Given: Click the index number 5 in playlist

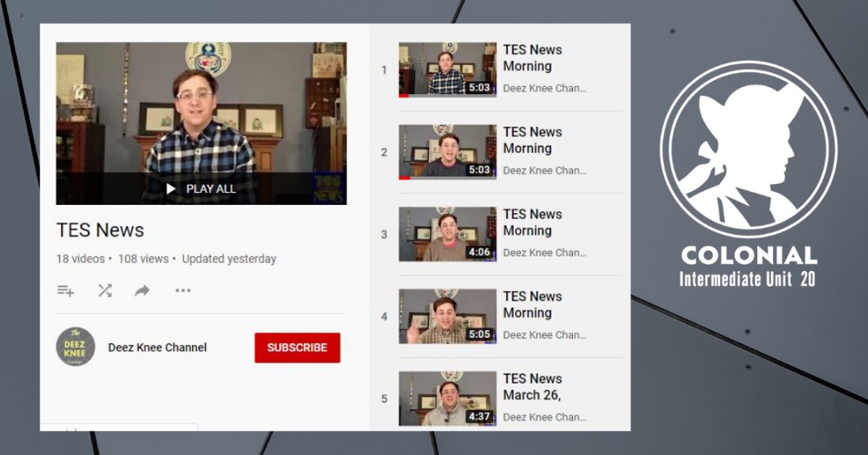Looking at the screenshot, I should coord(384,399).
